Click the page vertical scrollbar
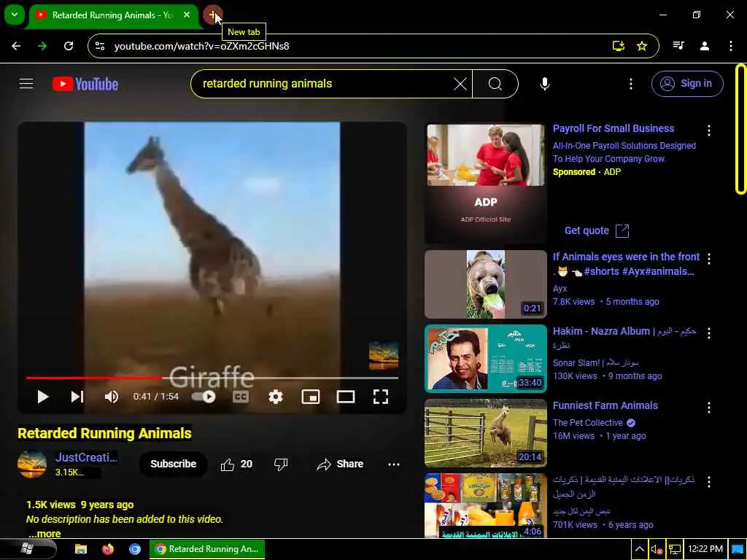This screenshot has width=747, height=560. tap(741, 129)
